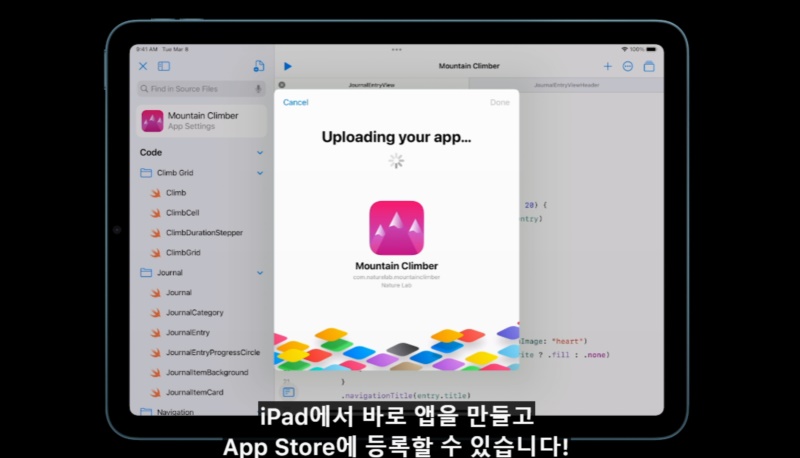Click Done in the upload dialog
800x458 pixels.
point(500,103)
